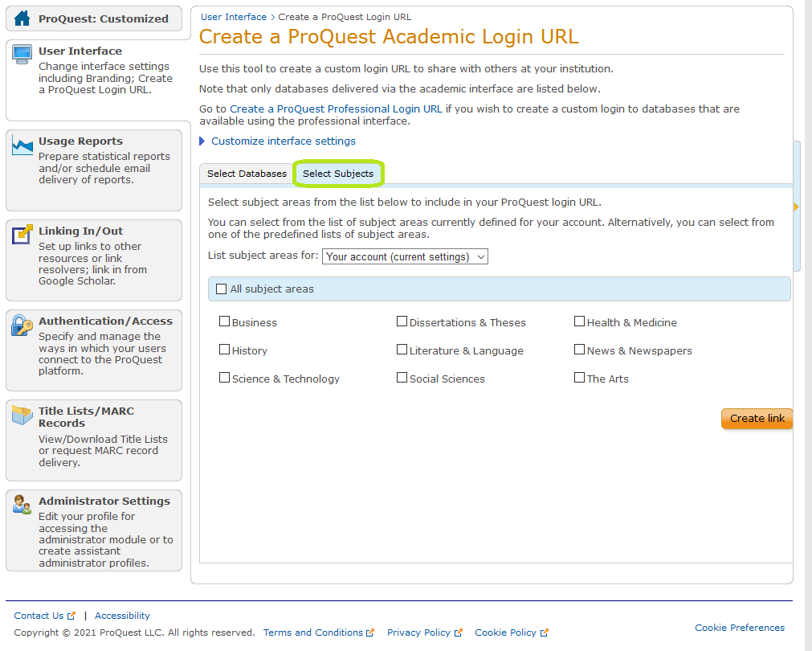The width and height of the screenshot is (812, 651).
Task: Open the Title Lists/MARC Records section
Action: coord(87,417)
